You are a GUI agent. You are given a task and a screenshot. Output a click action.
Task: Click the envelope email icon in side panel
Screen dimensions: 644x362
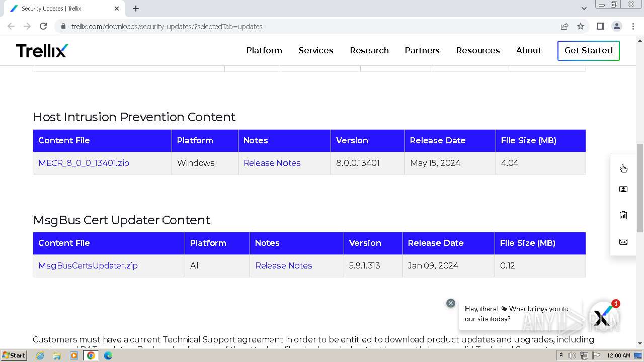[623, 242]
